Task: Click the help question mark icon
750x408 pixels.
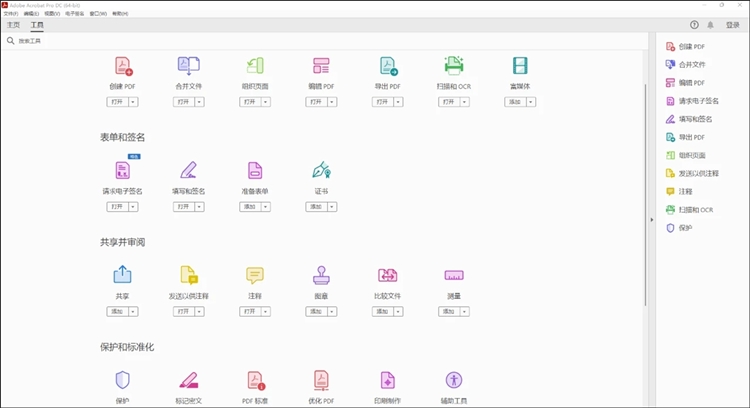Action: [x=694, y=25]
